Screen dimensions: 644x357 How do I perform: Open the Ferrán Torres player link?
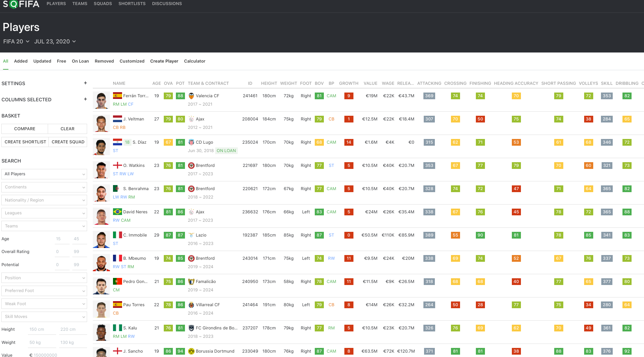(136, 96)
